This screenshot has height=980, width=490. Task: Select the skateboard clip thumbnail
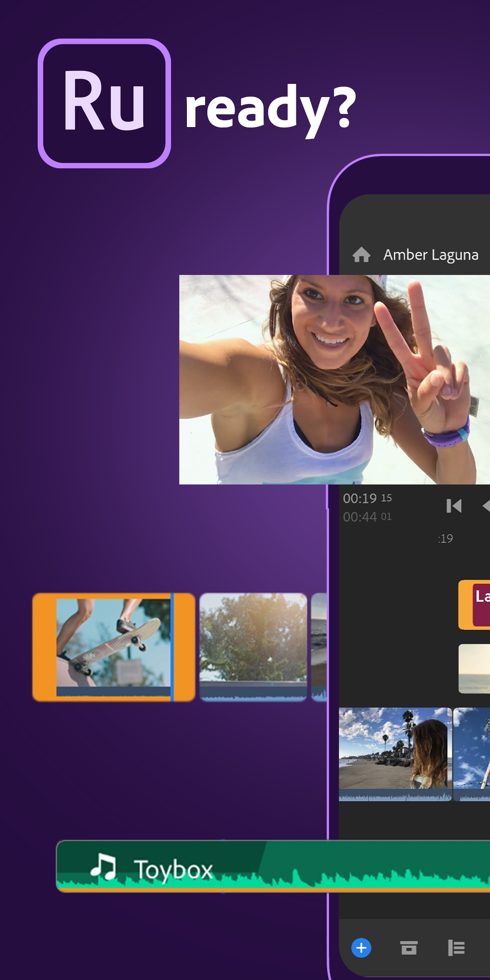[x=113, y=647]
